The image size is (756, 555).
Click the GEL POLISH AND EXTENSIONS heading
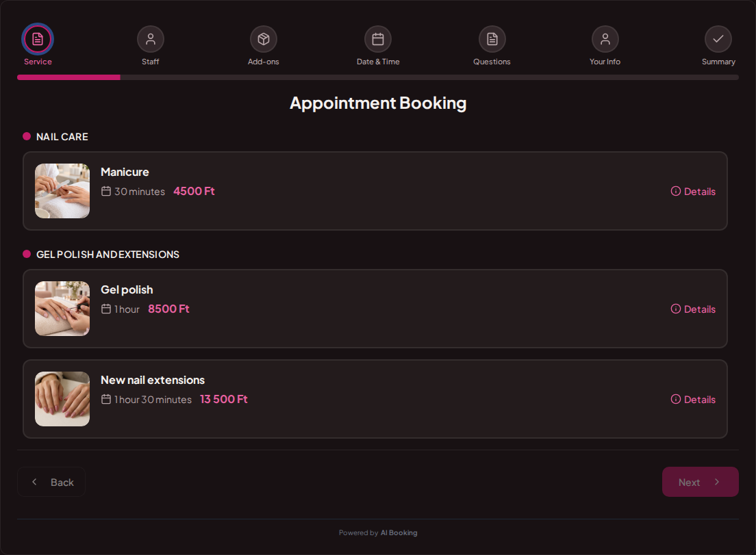coord(108,255)
